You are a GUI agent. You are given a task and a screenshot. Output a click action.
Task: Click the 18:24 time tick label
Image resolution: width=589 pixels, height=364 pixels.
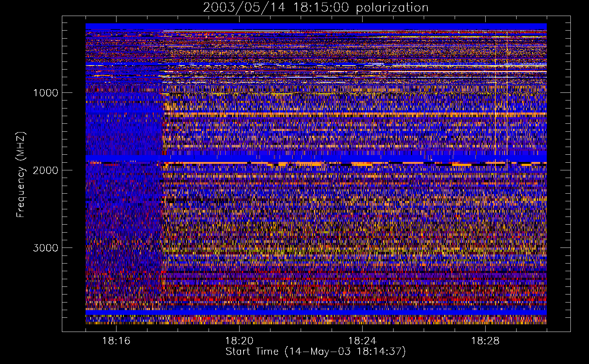point(362,341)
